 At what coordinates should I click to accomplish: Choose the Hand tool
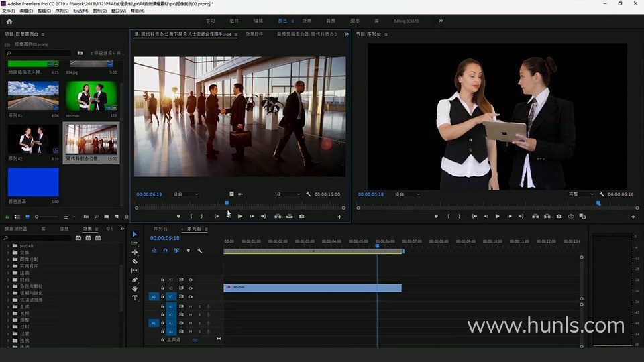(x=135, y=288)
